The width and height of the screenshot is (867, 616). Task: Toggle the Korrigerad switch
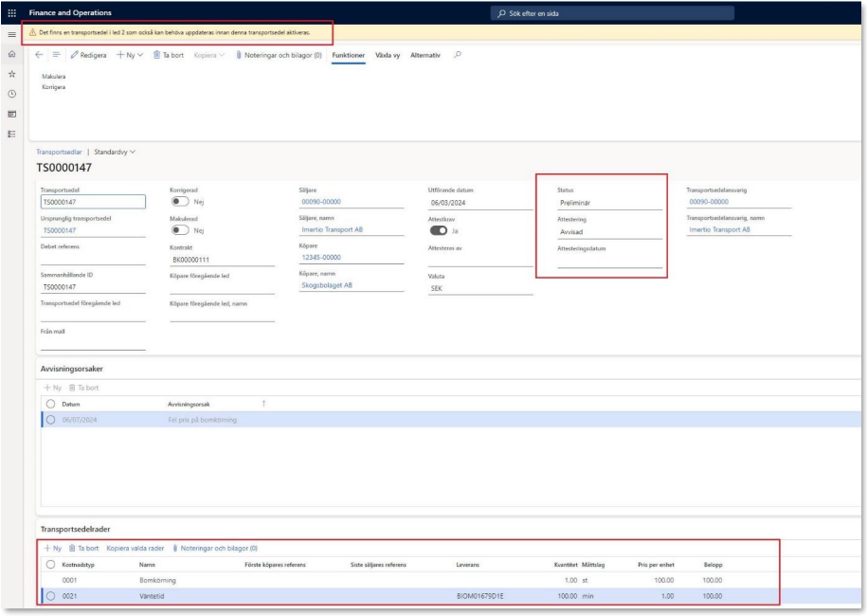tap(179, 201)
